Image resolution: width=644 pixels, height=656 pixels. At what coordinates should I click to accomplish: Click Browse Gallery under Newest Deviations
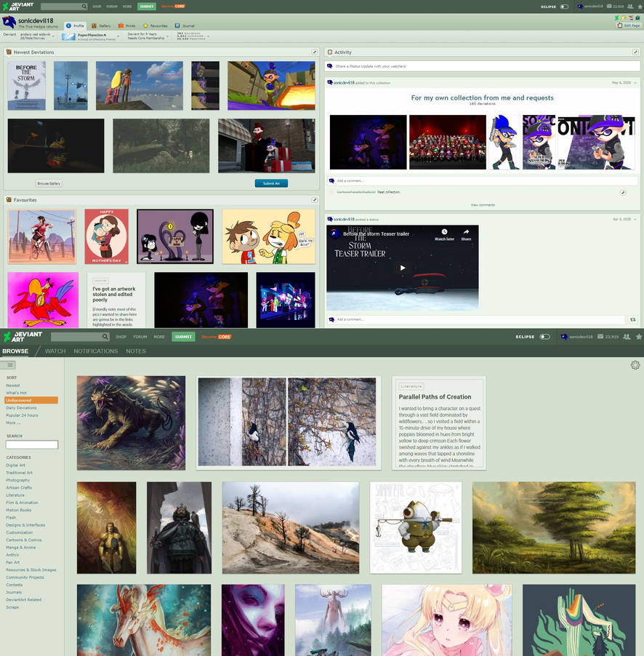(49, 183)
